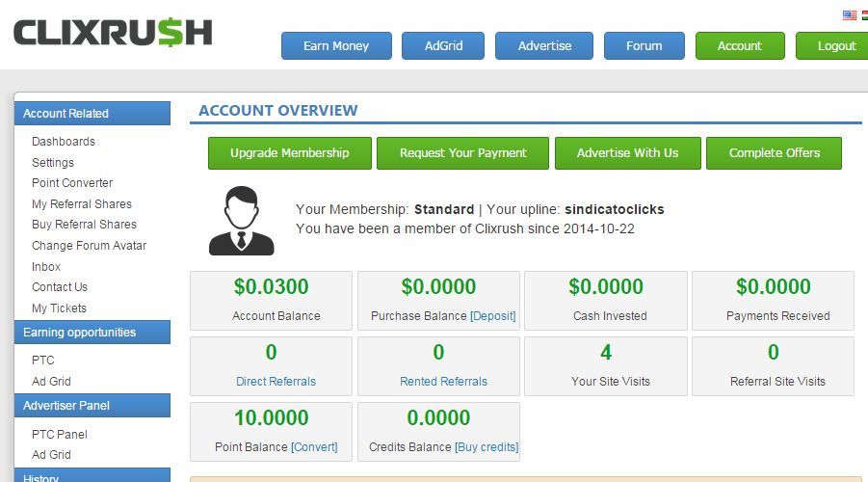The width and height of the screenshot is (868, 482).
Task: Click the Earning opportunities section header
Action: click(x=92, y=332)
